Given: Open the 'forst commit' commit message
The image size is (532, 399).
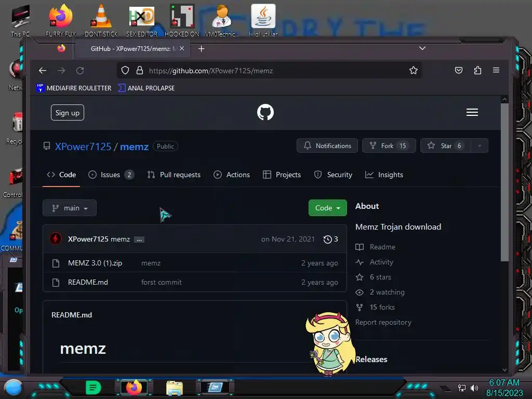Looking at the screenshot, I should coord(162,282).
